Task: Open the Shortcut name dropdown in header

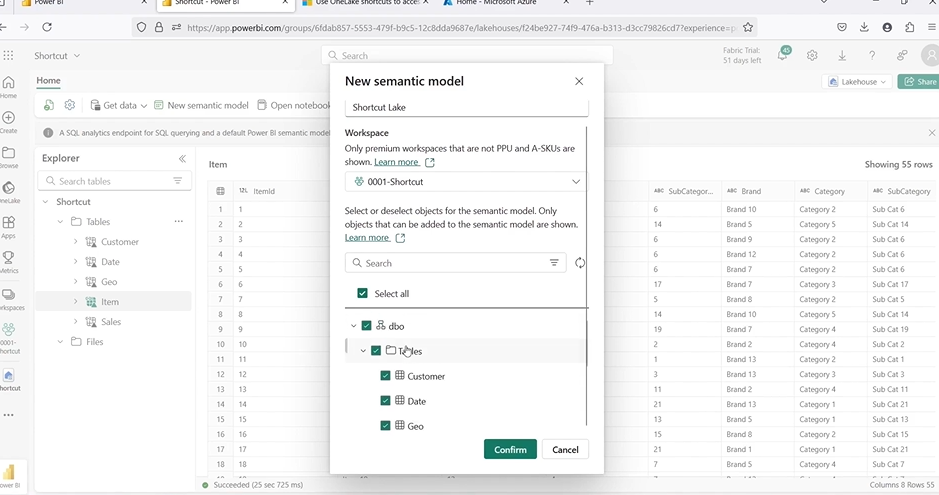Action: click(x=56, y=56)
